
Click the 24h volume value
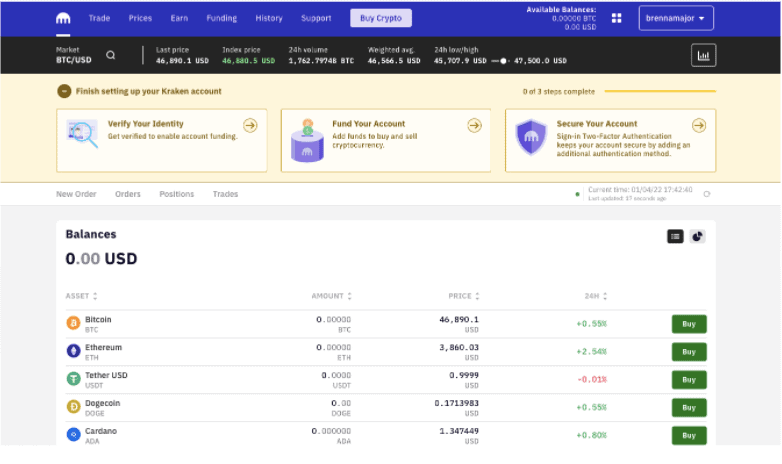321,61
